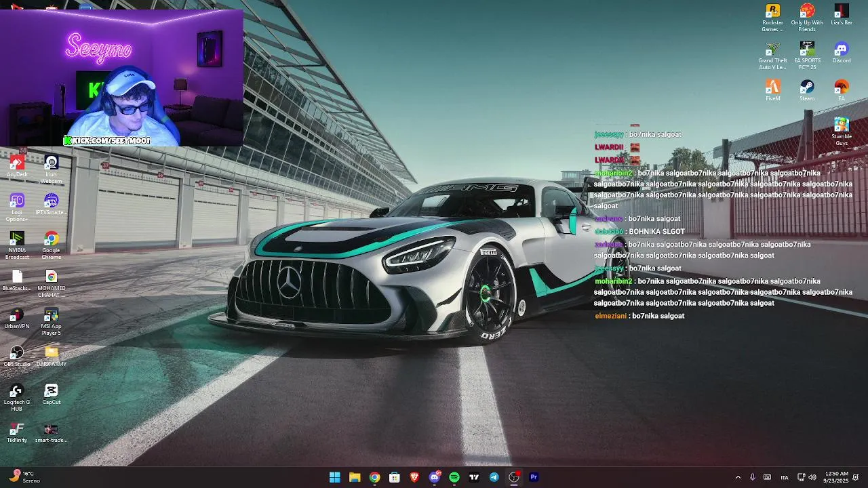Select the IPTVSmarters desktop icon

tap(52, 204)
